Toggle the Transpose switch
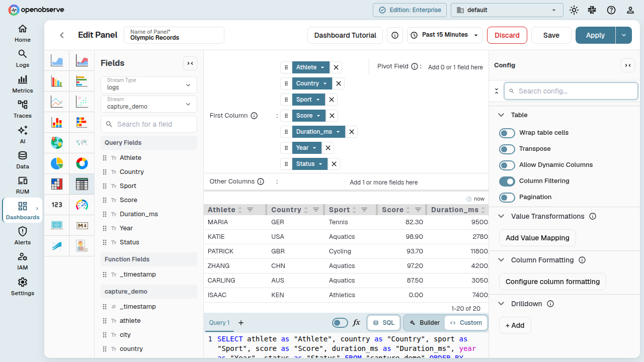644x362 pixels. tap(507, 149)
